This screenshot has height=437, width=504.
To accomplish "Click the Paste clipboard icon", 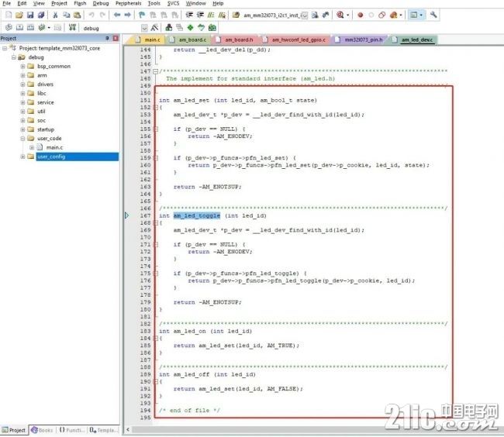I will 77,15.
